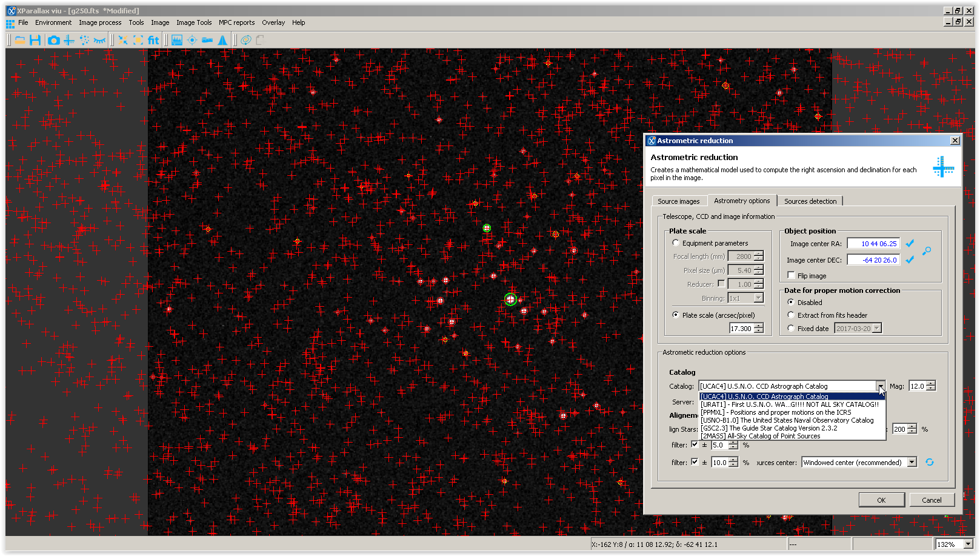Launch astrometric reduction from the crosshair toolbar icon
The image size is (980, 556).
tap(69, 40)
